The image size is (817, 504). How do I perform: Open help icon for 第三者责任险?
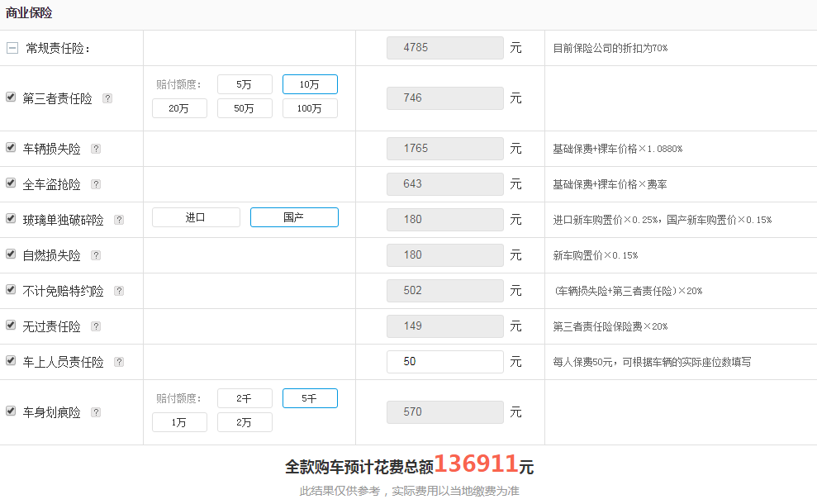click(x=107, y=98)
